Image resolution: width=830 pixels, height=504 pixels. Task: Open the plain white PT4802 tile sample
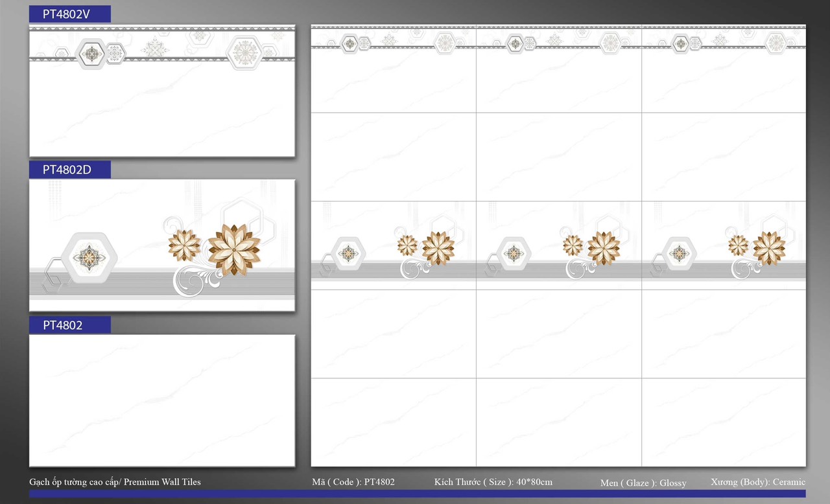coord(162,400)
